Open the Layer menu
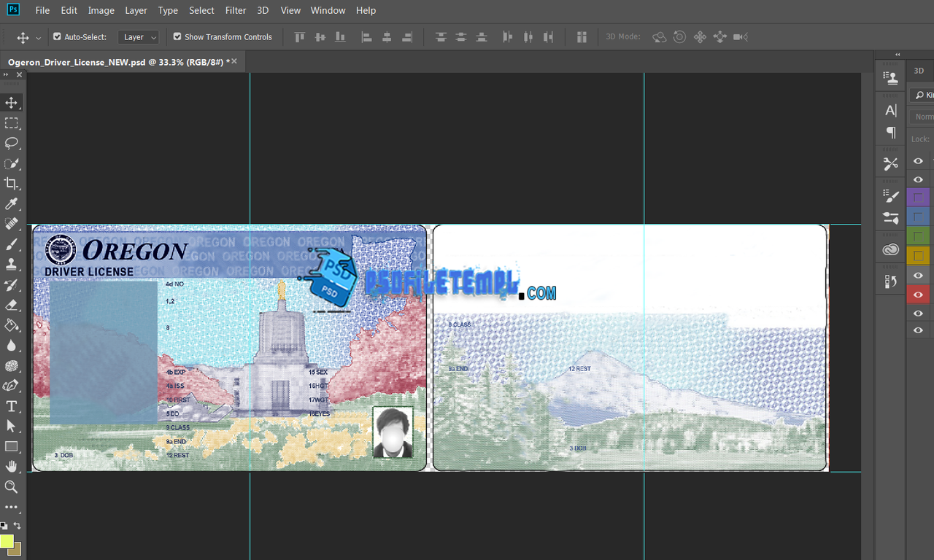The height and width of the screenshot is (560, 934). [136, 10]
